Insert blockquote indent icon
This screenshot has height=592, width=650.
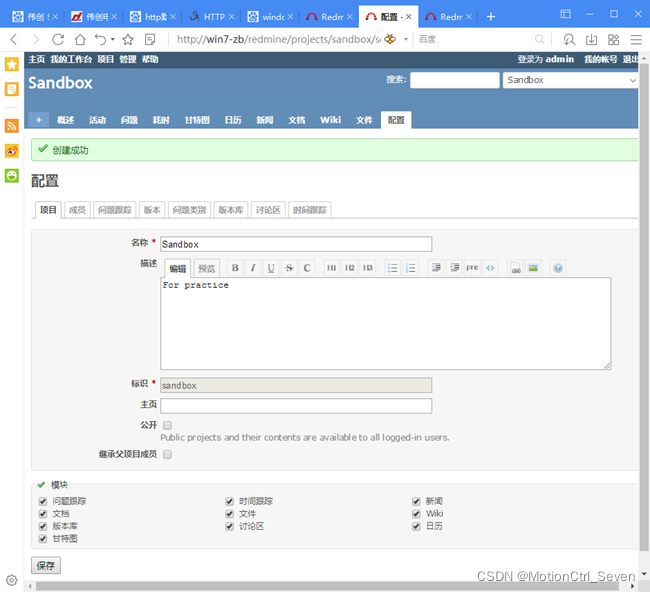click(436, 268)
